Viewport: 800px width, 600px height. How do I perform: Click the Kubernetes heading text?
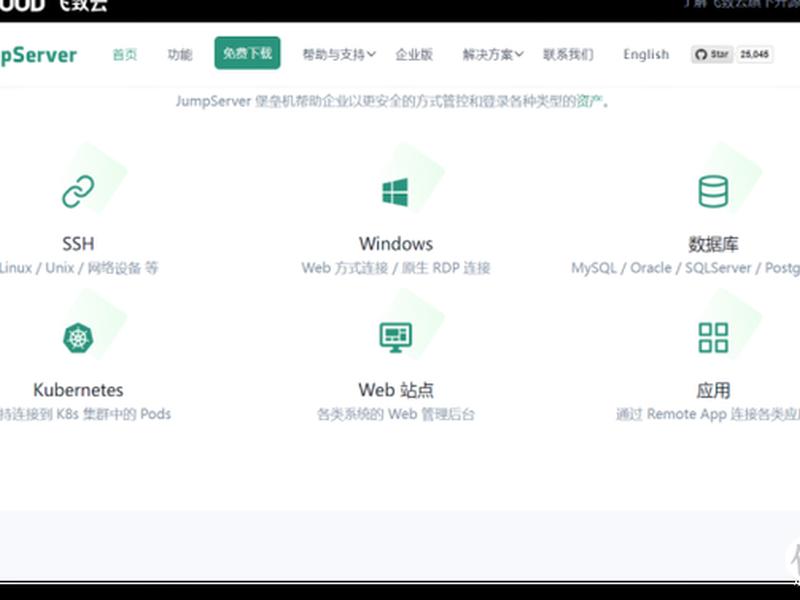(x=78, y=390)
